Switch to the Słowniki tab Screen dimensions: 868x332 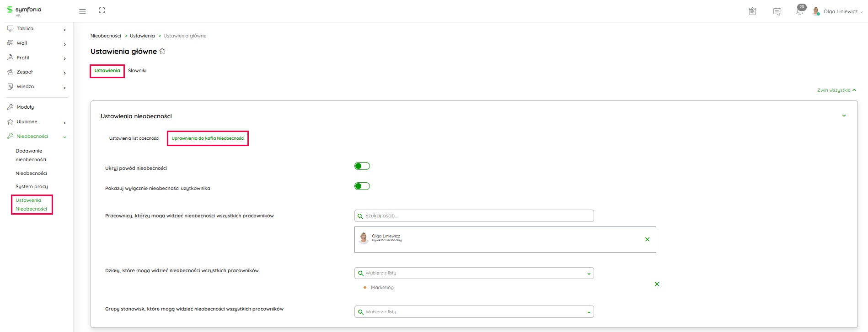click(x=137, y=71)
